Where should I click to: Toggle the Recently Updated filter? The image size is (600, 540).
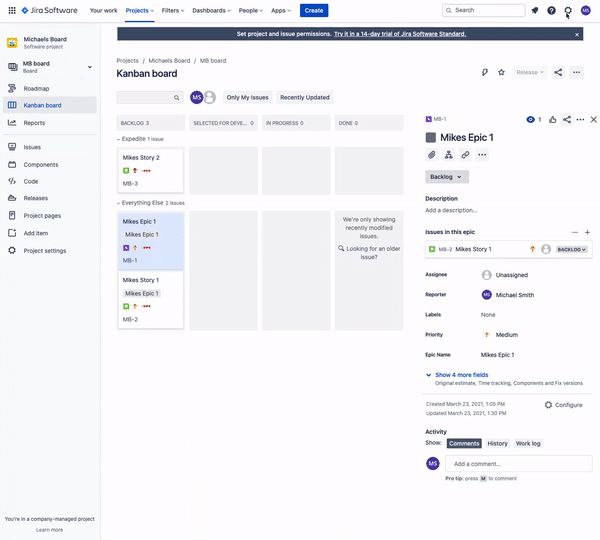(305, 97)
